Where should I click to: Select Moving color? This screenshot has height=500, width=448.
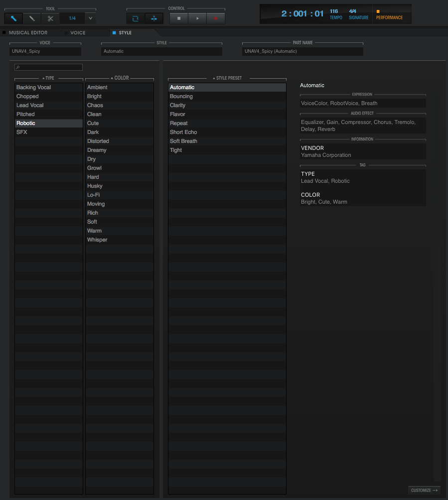tap(120, 204)
